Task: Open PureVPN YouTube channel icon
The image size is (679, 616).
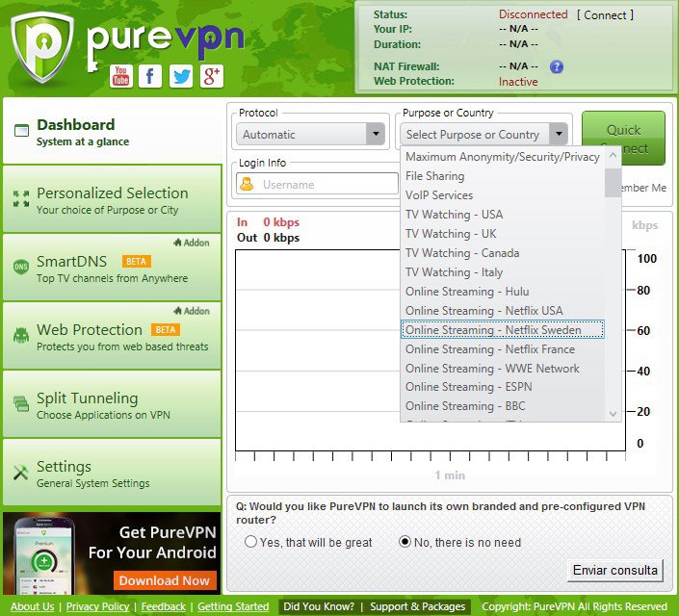Action: pyautogui.click(x=120, y=76)
